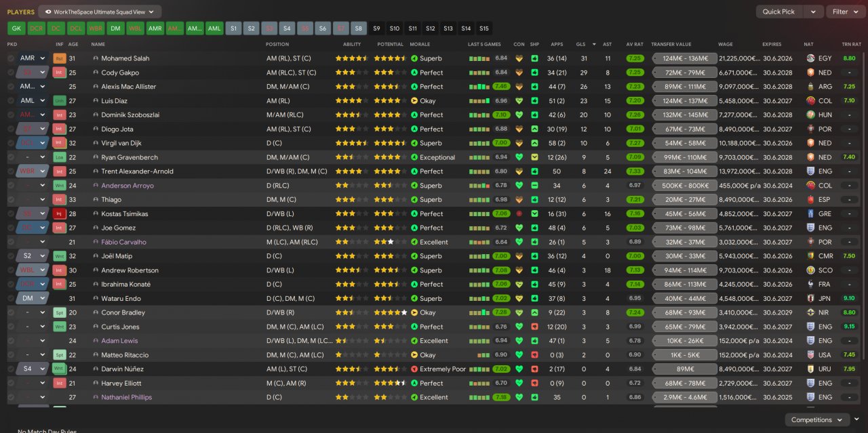Image resolution: width=868 pixels, height=433 pixels.
Task: Click the profile icon beside Virgil van Dijk
Action: [96, 143]
